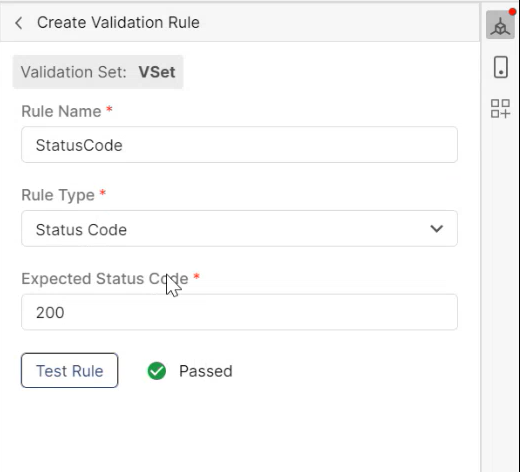The image size is (520, 472).
Task: Click the Rule Type label
Action: (x=58, y=195)
